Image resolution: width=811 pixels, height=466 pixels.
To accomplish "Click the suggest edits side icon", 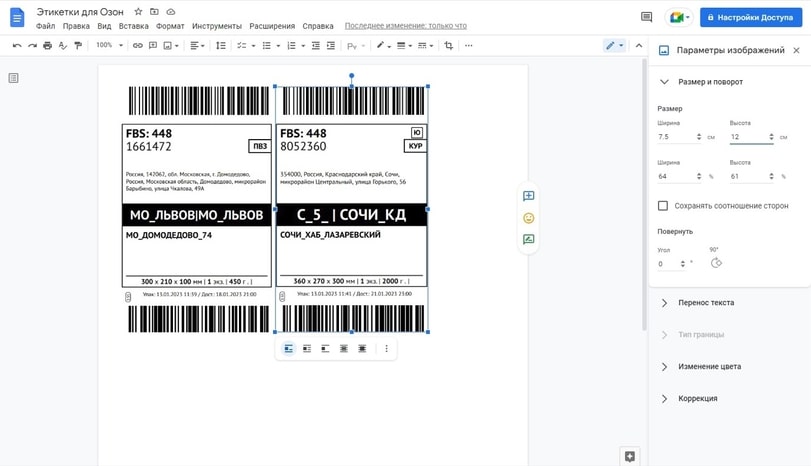I will 528,240.
